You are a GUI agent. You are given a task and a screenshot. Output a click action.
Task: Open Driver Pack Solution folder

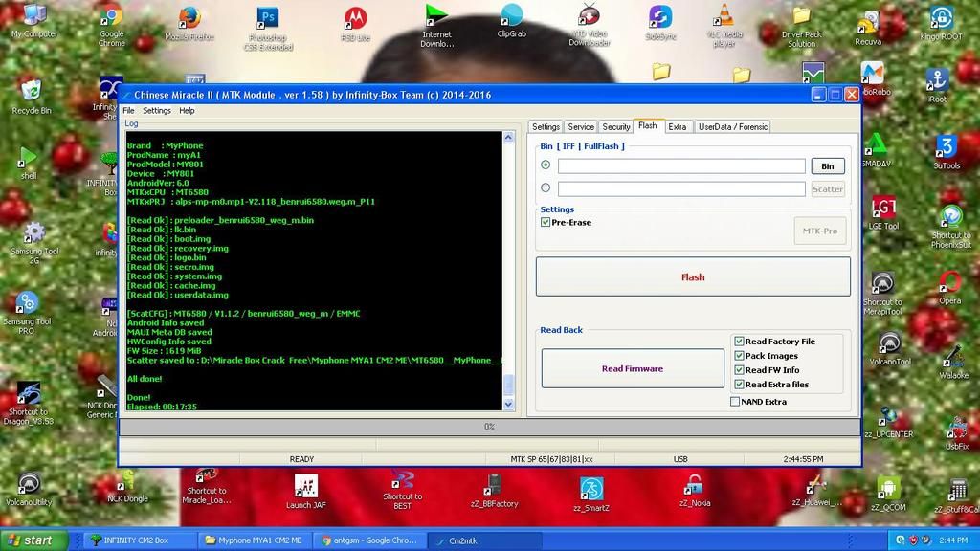point(801,27)
